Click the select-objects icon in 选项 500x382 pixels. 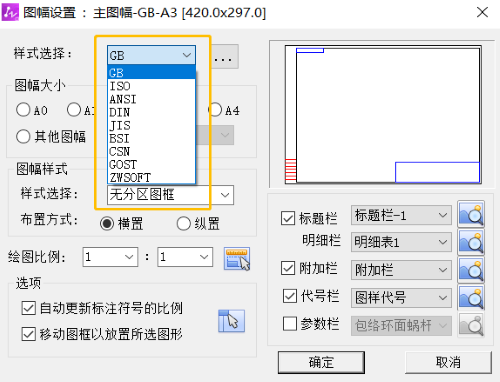[232, 321]
